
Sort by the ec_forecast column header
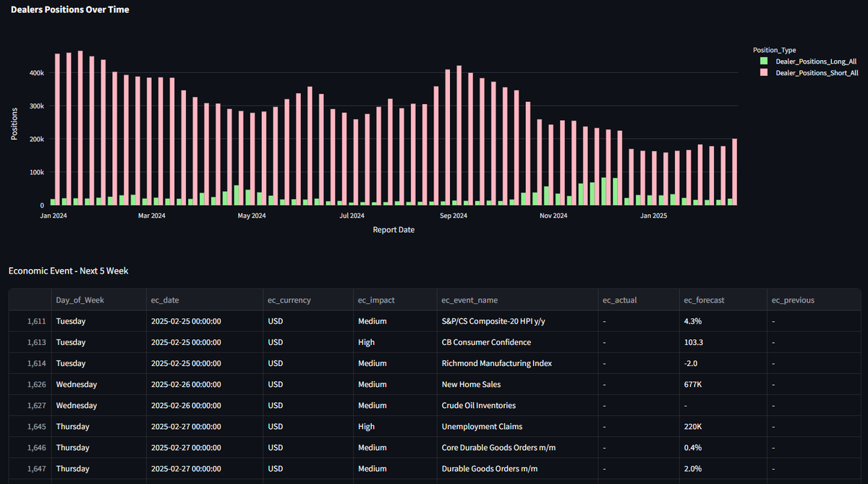click(x=722, y=300)
